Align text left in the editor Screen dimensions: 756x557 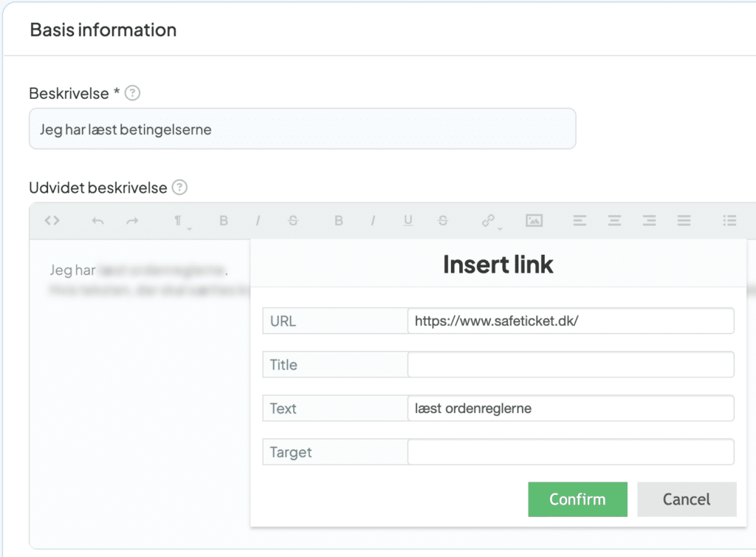pos(580,220)
